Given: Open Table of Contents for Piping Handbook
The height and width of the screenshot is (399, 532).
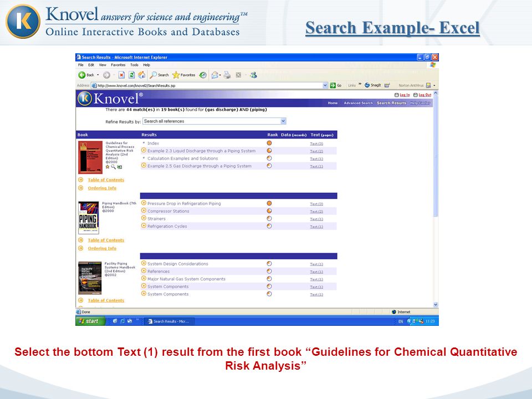Looking at the screenshot, I should [106, 240].
